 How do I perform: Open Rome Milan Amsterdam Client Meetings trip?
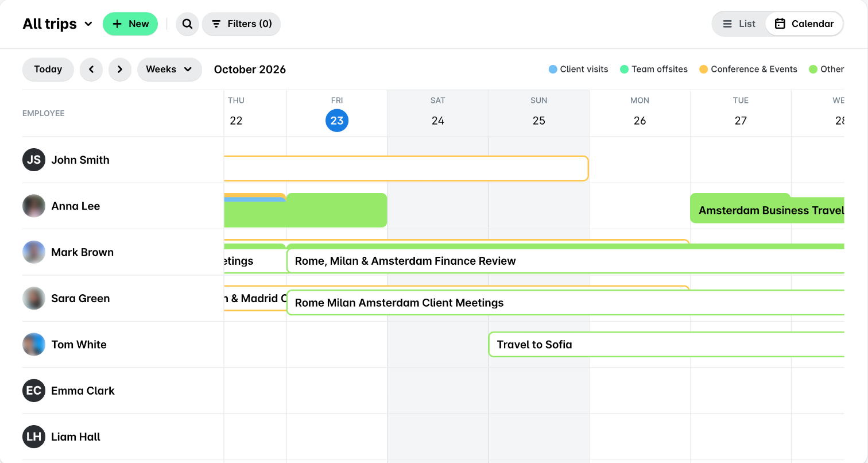point(565,303)
